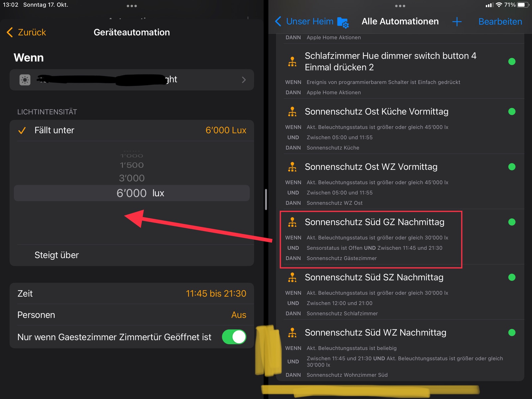Toggle green status dot for Sonnenschutz Süd GZ

click(512, 222)
